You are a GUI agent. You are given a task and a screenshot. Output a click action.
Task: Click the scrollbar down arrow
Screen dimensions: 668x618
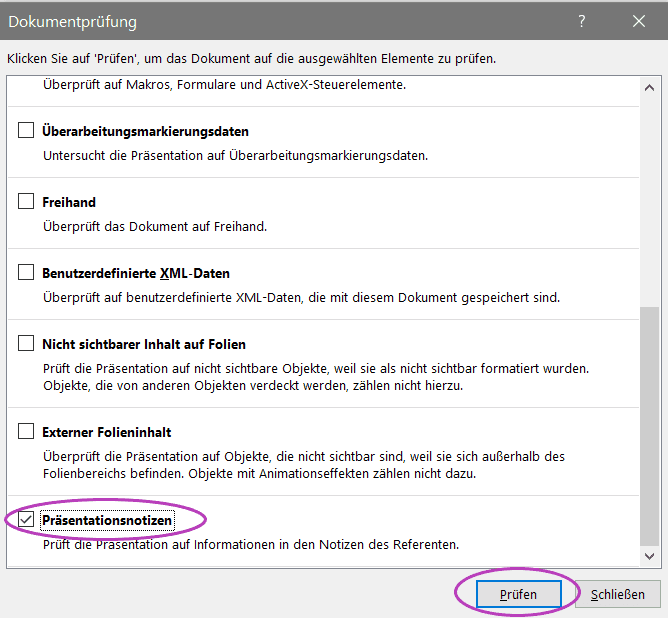click(x=649, y=555)
